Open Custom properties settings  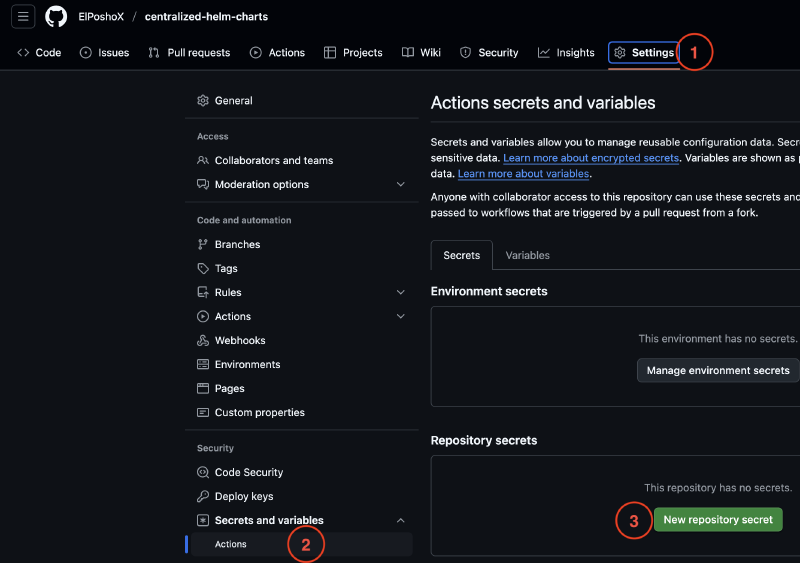(x=302, y=412)
